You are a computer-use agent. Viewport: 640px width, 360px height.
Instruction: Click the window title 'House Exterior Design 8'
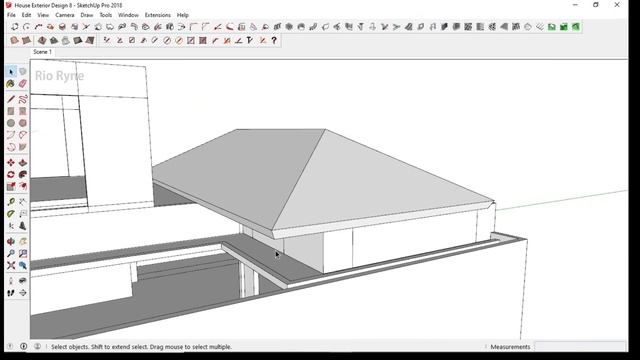click(43, 5)
